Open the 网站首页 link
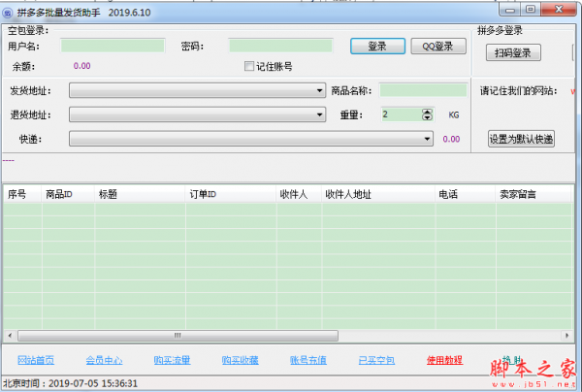The width and height of the screenshot is (582, 392). coord(36,360)
